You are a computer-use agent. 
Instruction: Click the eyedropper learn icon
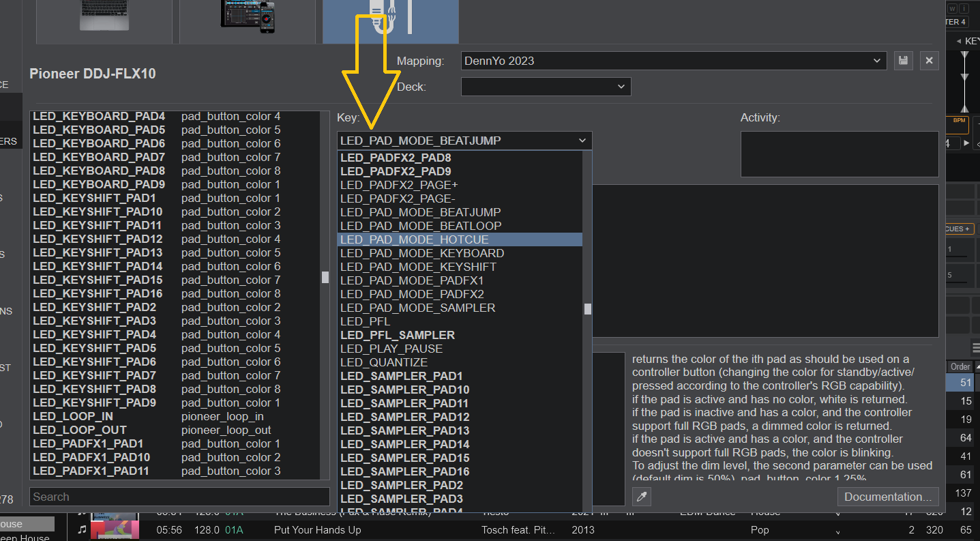coord(641,497)
